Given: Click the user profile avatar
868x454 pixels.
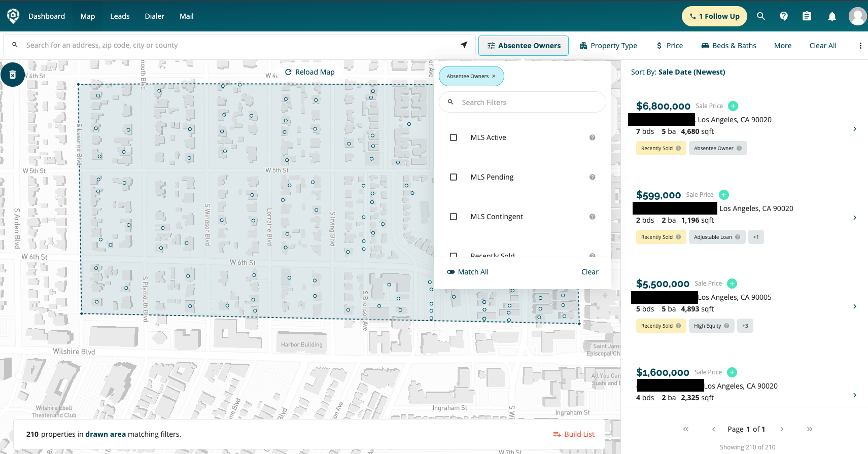Looking at the screenshot, I should point(857,16).
